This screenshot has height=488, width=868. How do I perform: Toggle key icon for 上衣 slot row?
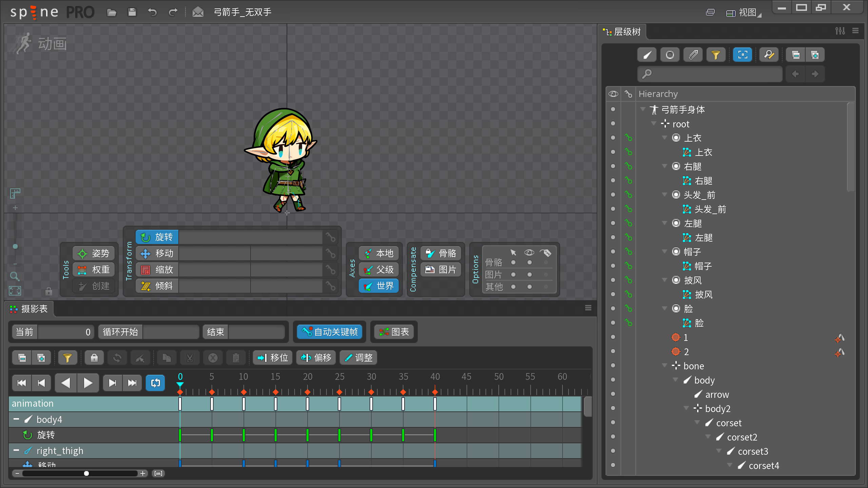(x=628, y=138)
